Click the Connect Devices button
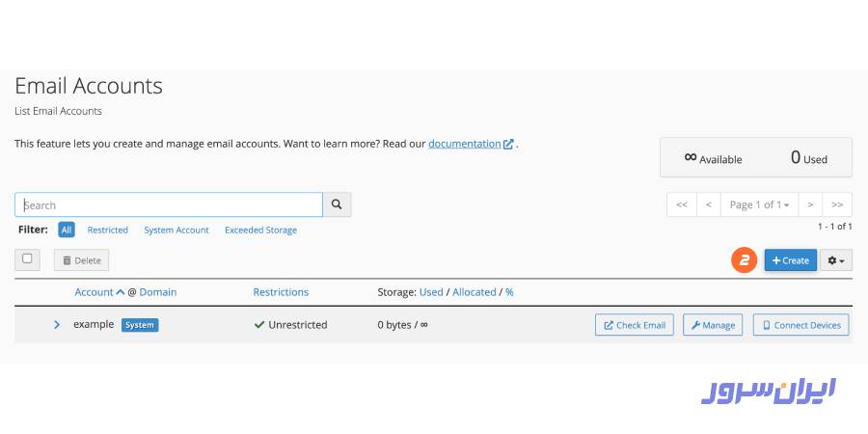868x434 pixels. coord(800,325)
